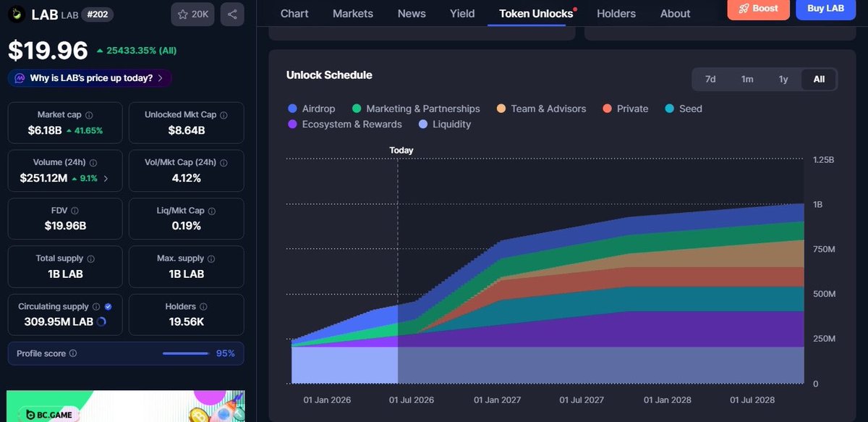Click the Today marker on chart
The height and width of the screenshot is (422, 868).
[401, 151]
